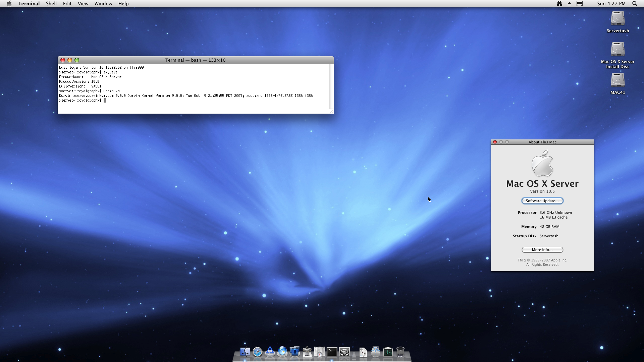
Task: Click the Darwin Kernel Version output line
Action: (186, 96)
